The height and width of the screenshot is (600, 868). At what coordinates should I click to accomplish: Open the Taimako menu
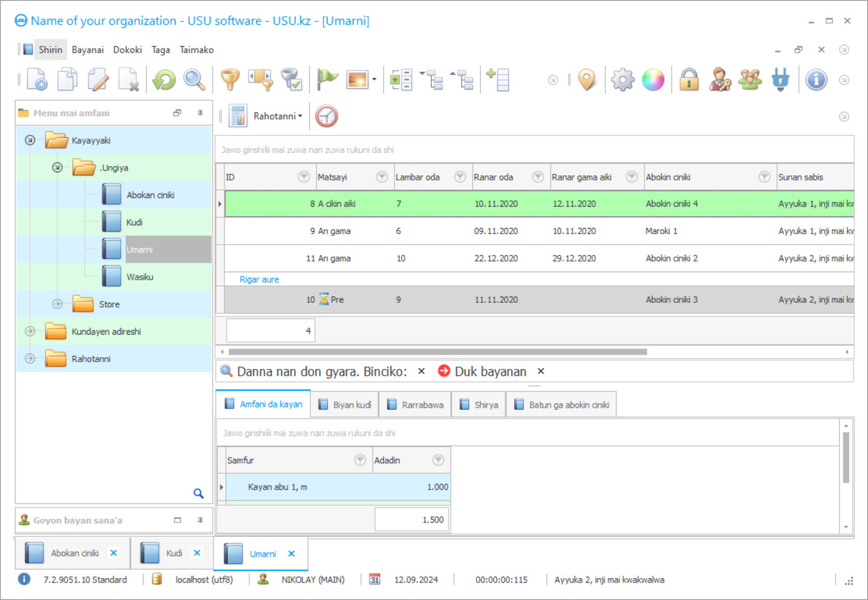(197, 50)
